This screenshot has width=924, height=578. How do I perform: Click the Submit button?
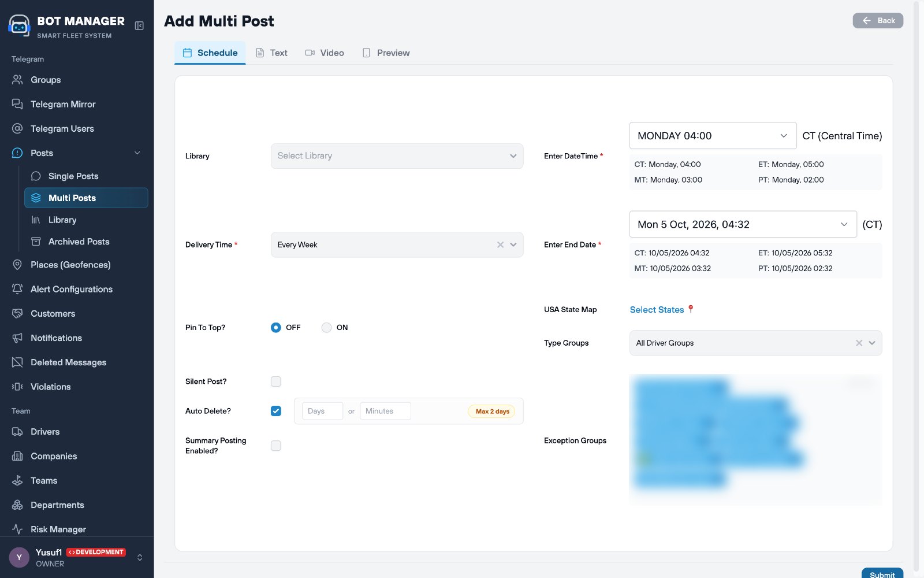click(x=882, y=573)
